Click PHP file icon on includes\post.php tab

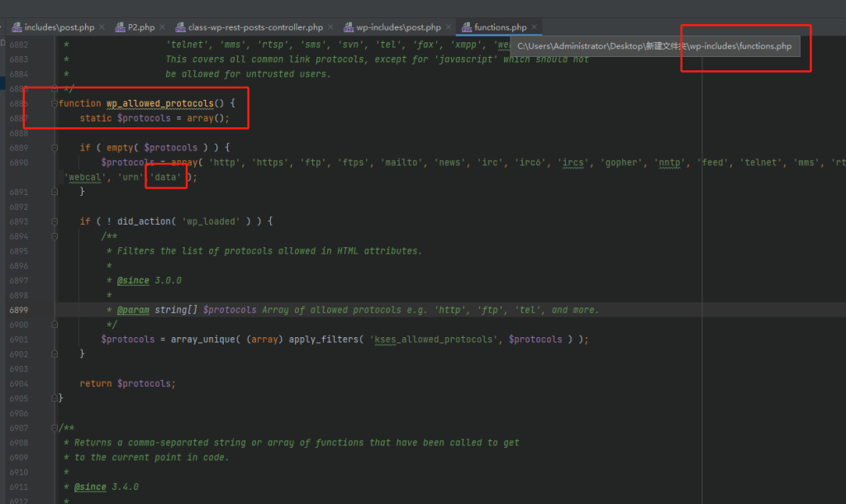pyautogui.click(x=17, y=27)
